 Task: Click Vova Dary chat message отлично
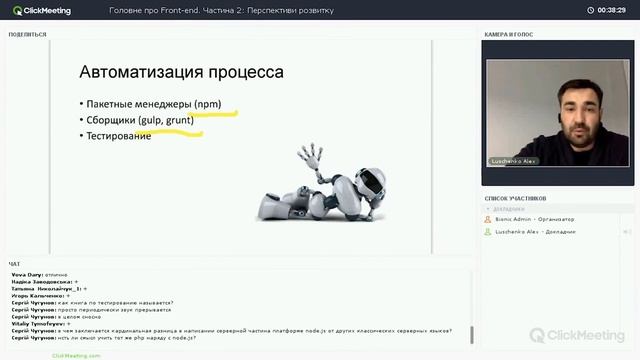pyautogui.click(x=40, y=275)
